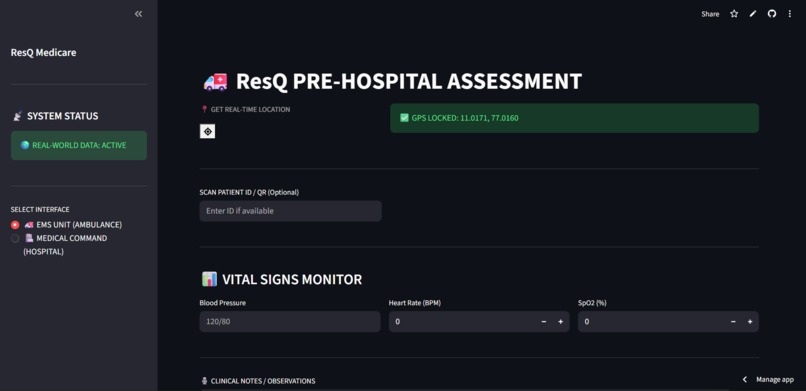Screen dimensions: 806x391
Task: Click the Blood Pressure input field
Action: [x=290, y=322]
